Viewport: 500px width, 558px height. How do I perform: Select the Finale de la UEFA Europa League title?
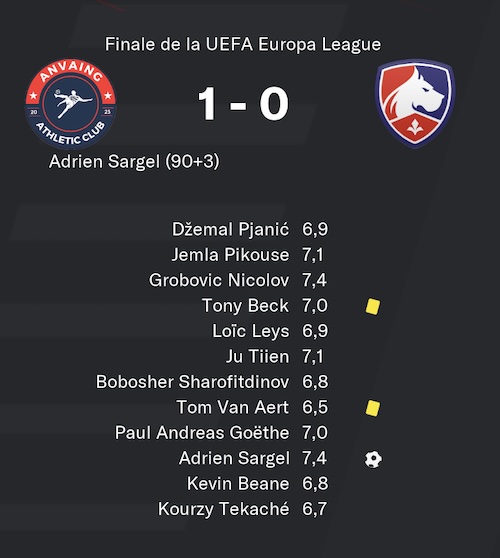(x=243, y=44)
